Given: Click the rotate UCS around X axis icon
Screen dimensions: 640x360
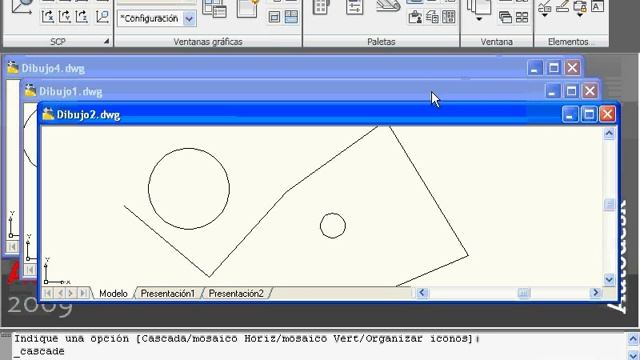Looking at the screenshot, I should tap(48, 16).
